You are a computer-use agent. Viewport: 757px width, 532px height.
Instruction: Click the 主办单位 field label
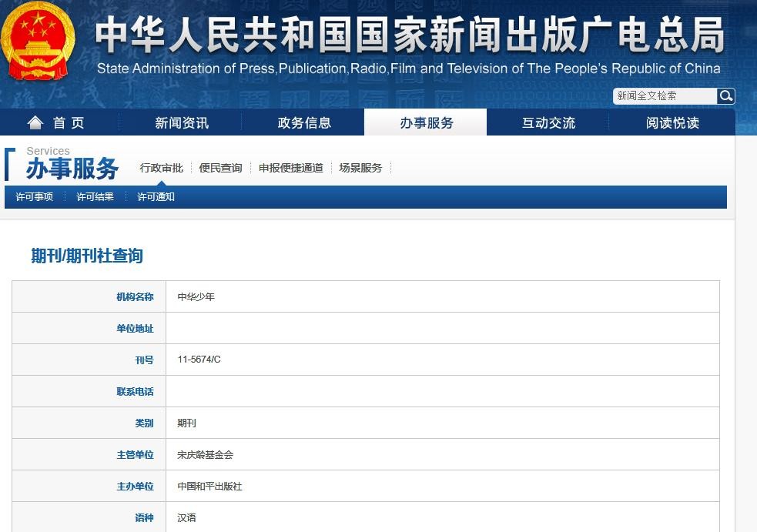click(136, 487)
